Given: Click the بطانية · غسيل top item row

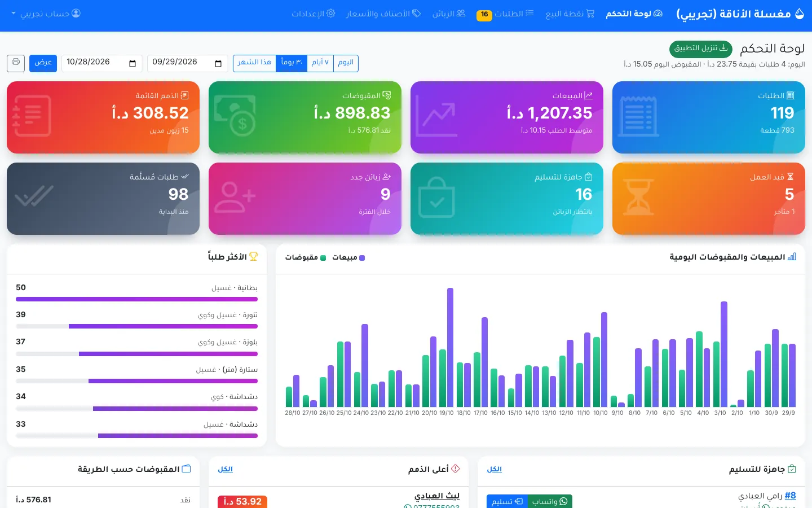Looking at the screenshot, I should (x=136, y=292).
